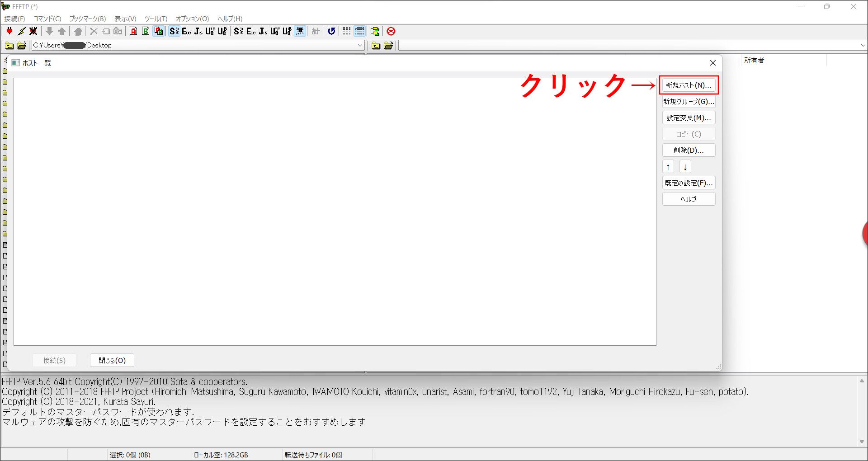Screen dimensions: 868x461
Task: Open the オプション(O) menu
Action: (192, 19)
